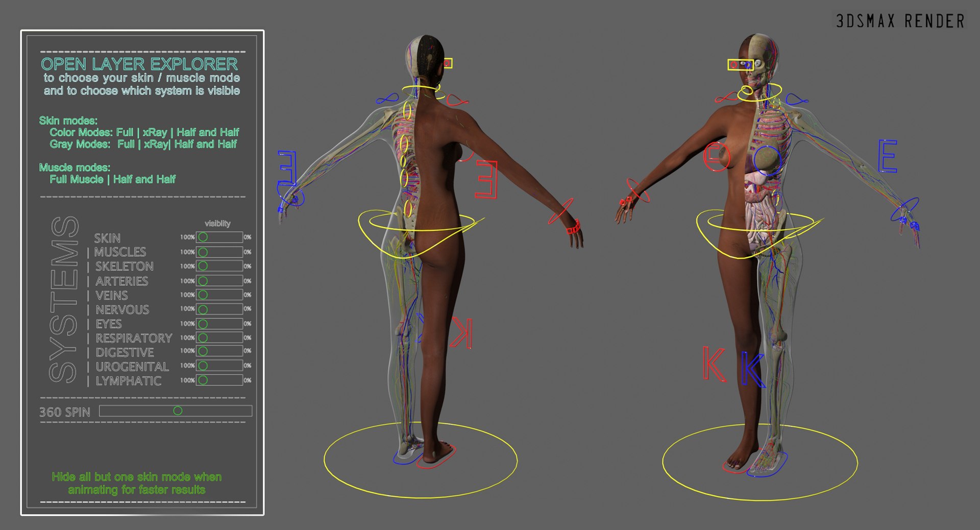The width and height of the screenshot is (980, 530).
Task: Click yellow eye box control on front-view figure
Action: pyautogui.click(x=740, y=65)
